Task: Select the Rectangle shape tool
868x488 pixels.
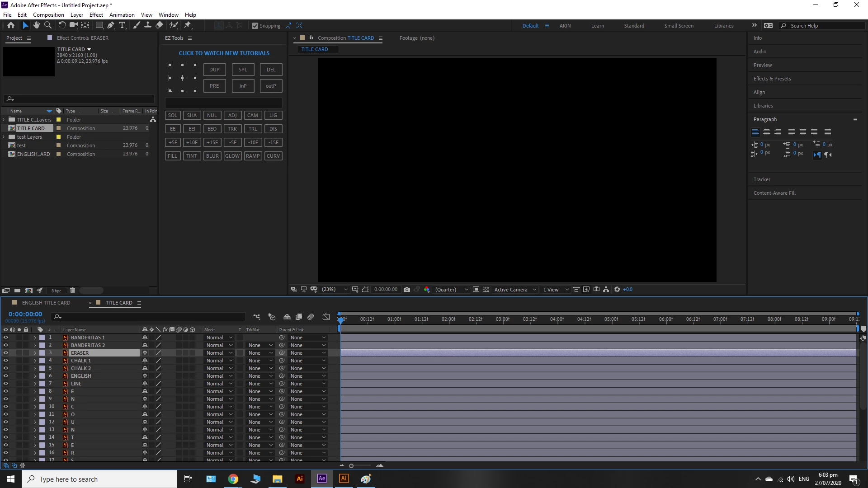Action: [x=99, y=25]
